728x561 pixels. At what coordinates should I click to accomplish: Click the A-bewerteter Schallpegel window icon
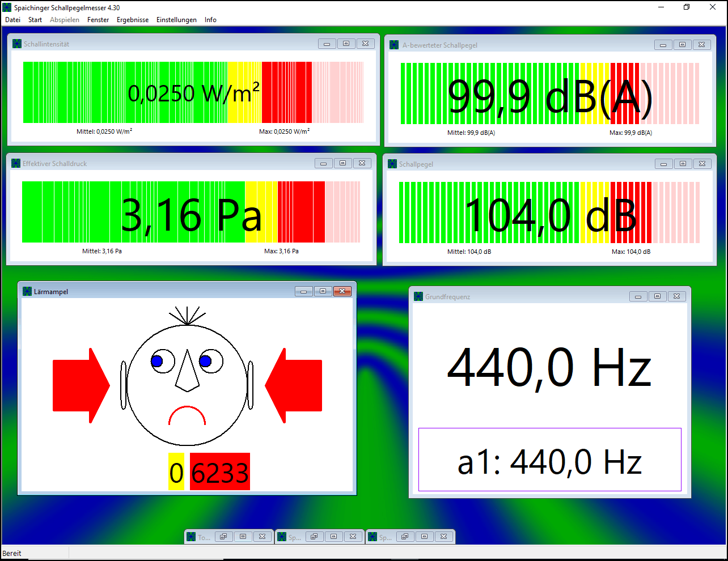point(394,45)
